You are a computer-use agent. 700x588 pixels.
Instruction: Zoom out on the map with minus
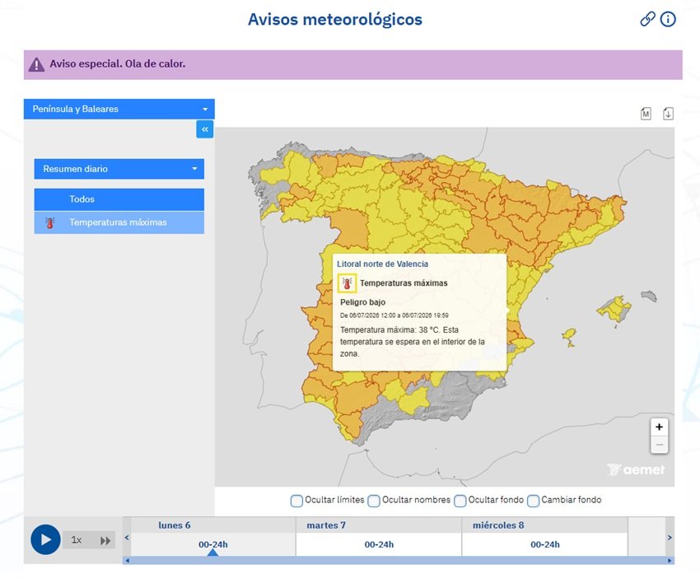pyautogui.click(x=659, y=445)
